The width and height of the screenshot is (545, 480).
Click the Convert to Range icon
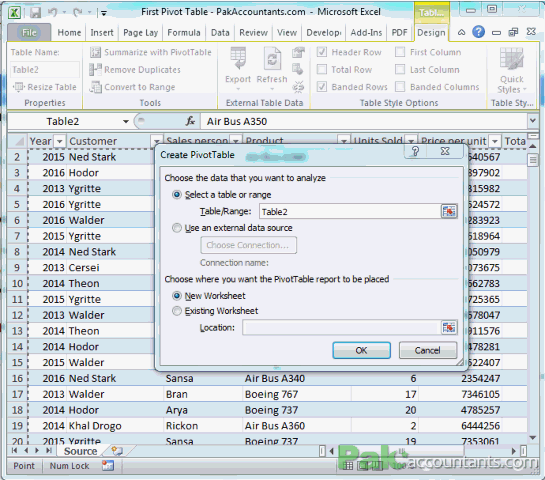tap(95, 87)
